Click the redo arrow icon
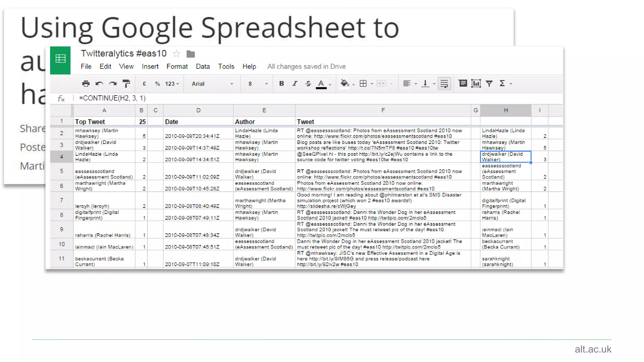Image resolution: width=644 pixels, height=362 pixels. click(x=113, y=84)
